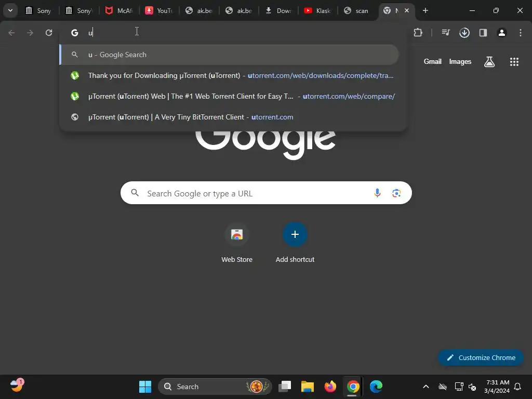
Task: Switch to the Klask YouTube tab
Action: (317, 10)
